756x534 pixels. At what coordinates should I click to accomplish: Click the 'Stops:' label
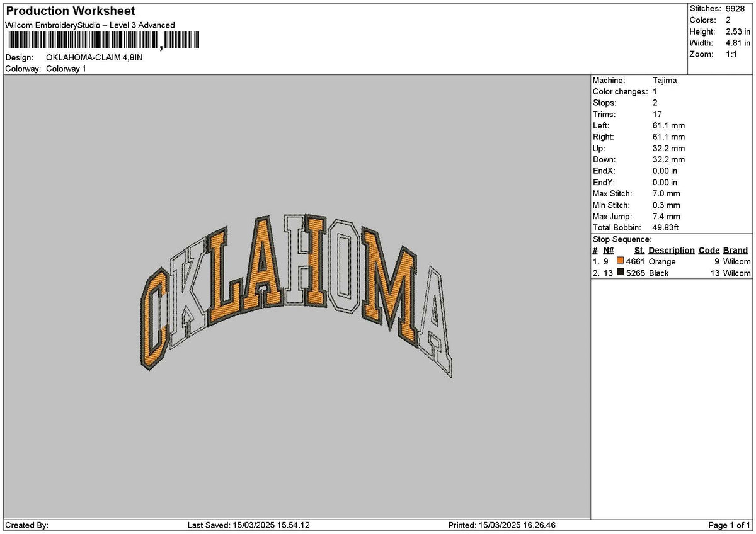coord(605,103)
